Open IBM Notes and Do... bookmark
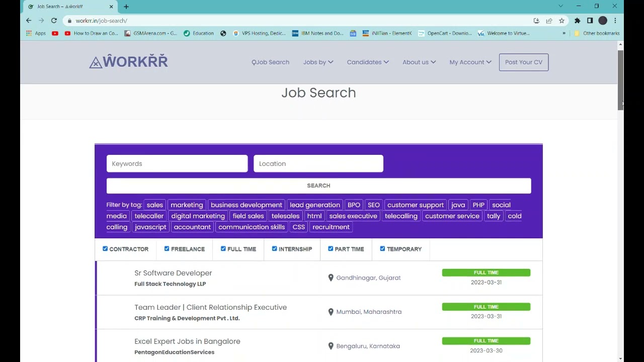Screen dimensions: 644x362 [317, 33]
